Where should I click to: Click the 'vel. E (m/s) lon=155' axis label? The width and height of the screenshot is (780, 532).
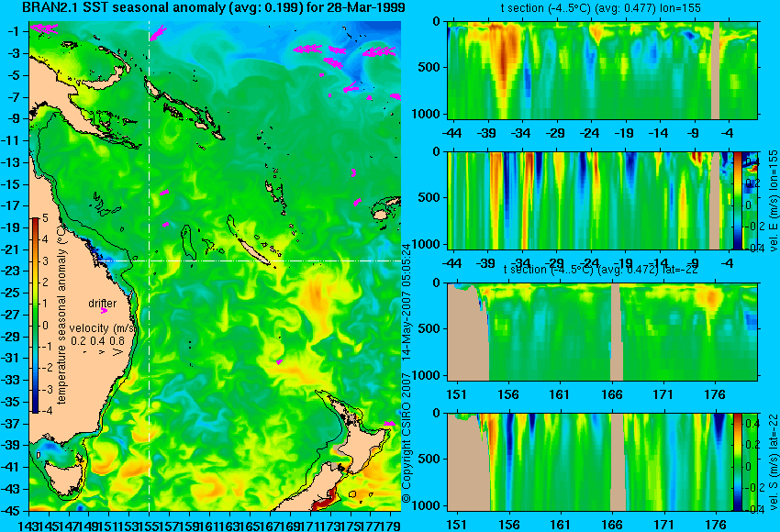click(x=773, y=201)
